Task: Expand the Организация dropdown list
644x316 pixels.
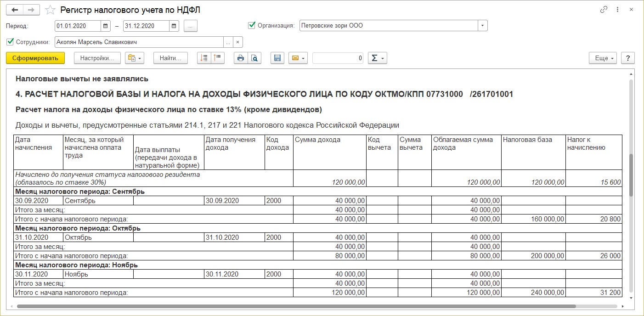Action: coord(482,26)
